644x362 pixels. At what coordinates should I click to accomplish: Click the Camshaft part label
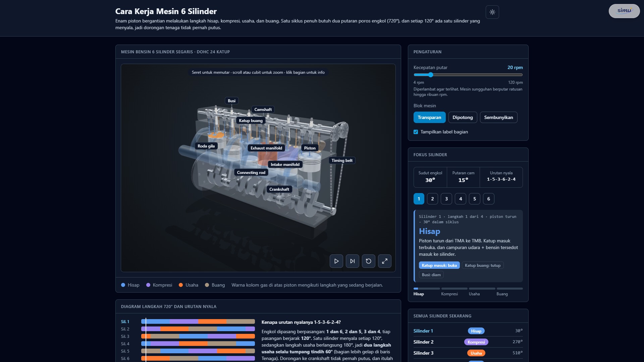(x=263, y=110)
